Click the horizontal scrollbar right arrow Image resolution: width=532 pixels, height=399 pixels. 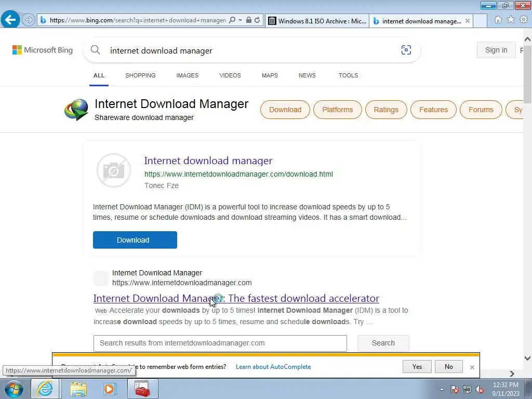coord(512,374)
